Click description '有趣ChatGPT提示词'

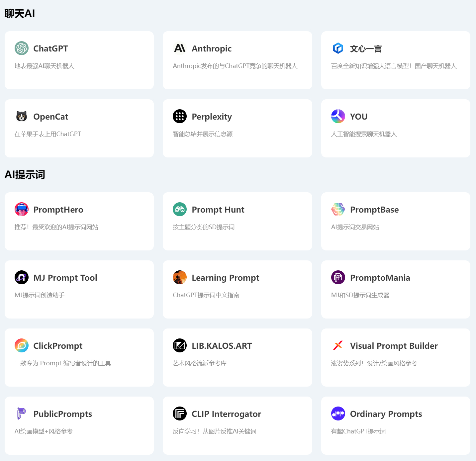(358, 431)
